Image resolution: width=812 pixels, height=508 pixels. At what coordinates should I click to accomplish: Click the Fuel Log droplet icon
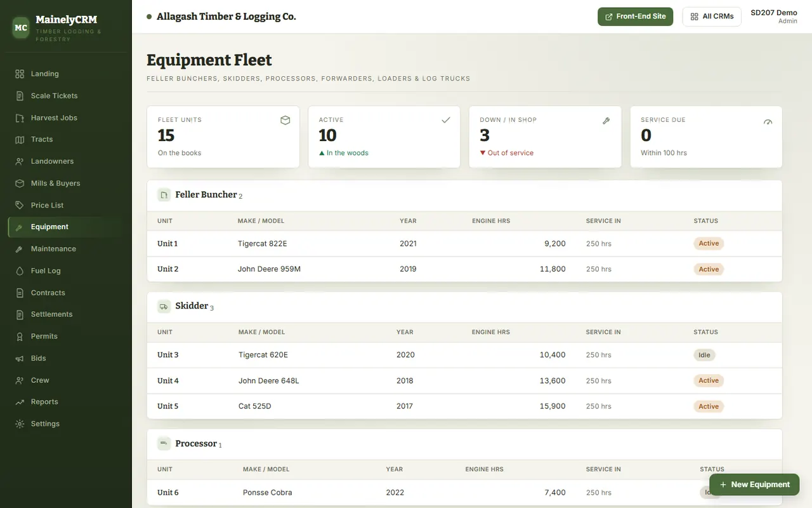pyautogui.click(x=20, y=271)
